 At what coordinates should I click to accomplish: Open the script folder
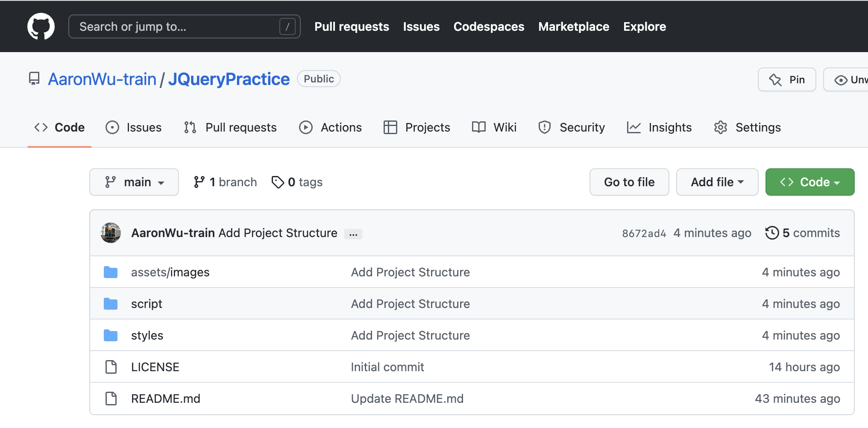[147, 304]
